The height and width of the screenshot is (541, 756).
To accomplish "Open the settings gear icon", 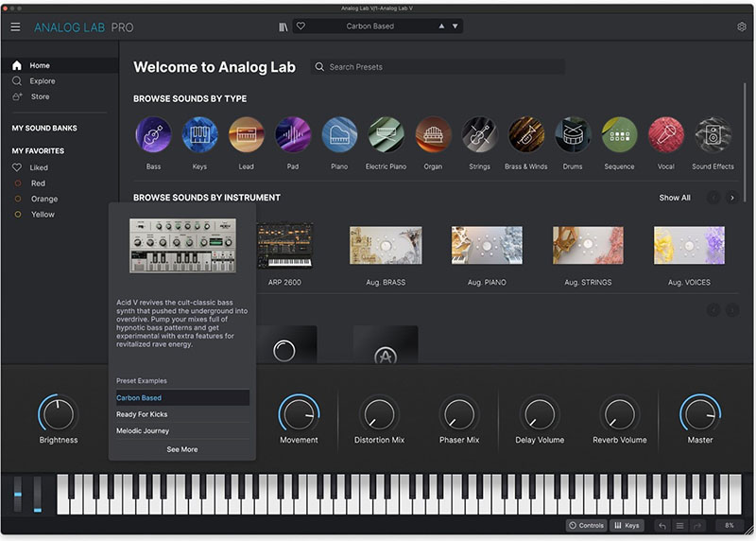I will point(741,26).
